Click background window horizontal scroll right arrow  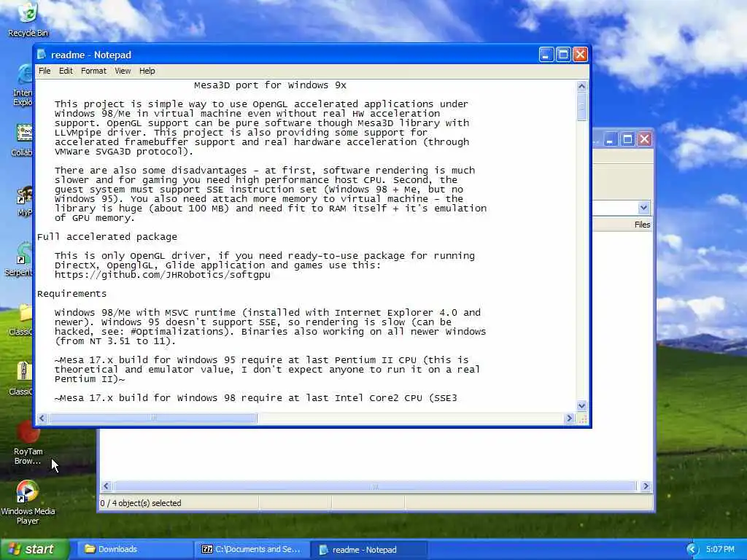coord(646,486)
